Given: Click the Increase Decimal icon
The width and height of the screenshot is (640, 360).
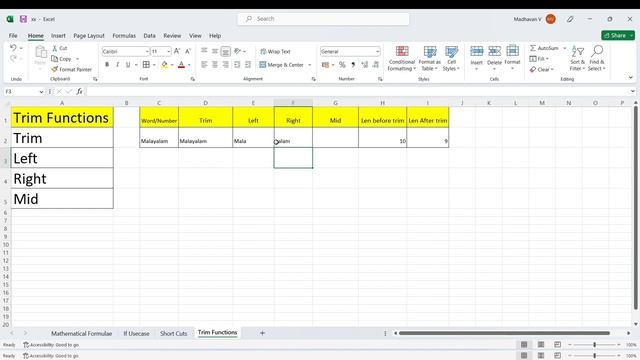Looking at the screenshot, I should click(364, 64).
